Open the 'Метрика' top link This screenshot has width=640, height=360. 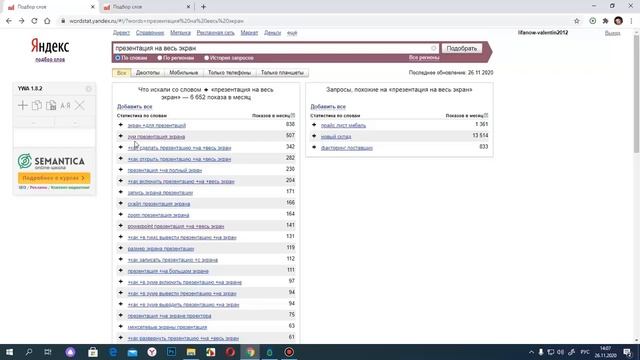tap(180, 33)
